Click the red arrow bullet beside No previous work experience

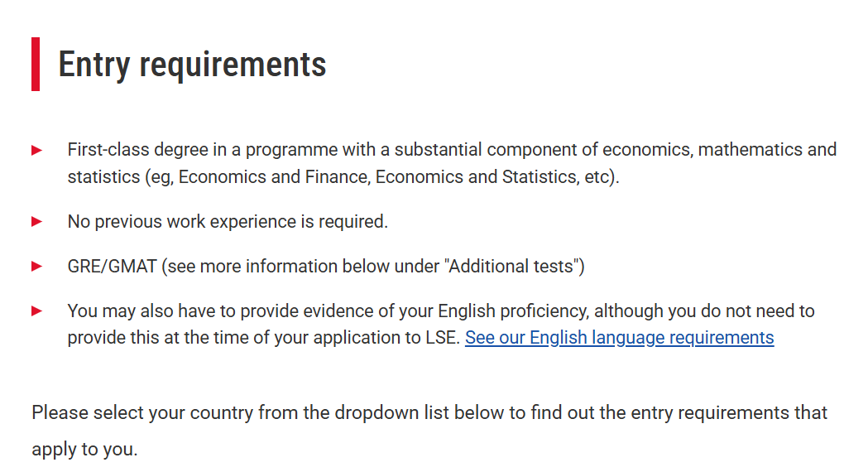point(37,222)
